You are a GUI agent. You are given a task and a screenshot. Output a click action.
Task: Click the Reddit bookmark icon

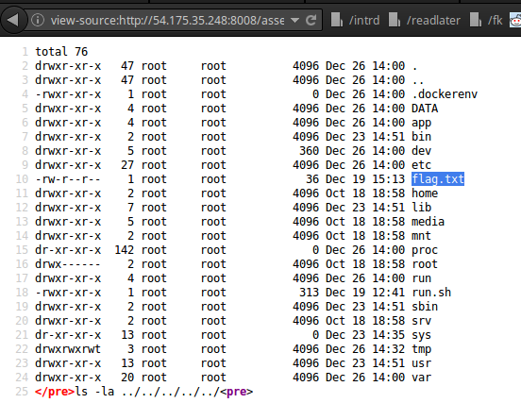[515, 21]
